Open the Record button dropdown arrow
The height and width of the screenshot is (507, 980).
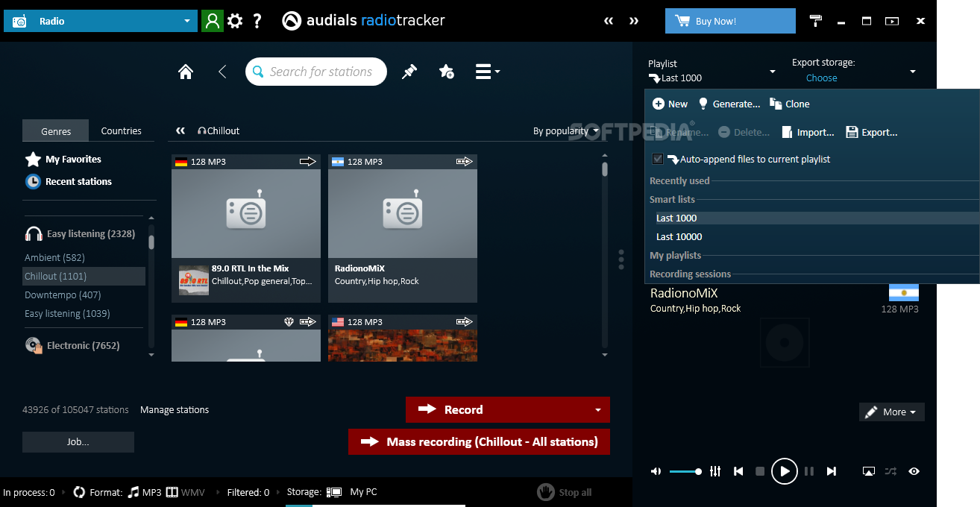click(597, 410)
